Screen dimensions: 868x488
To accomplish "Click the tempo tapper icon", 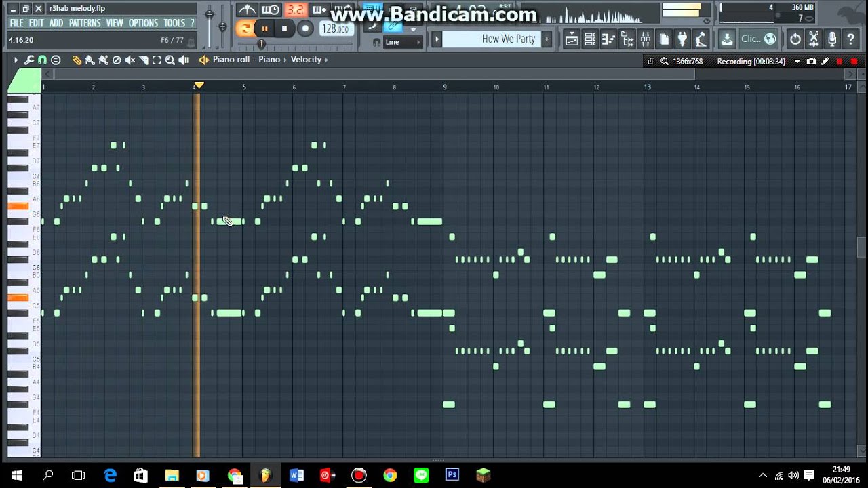I will [701, 39].
